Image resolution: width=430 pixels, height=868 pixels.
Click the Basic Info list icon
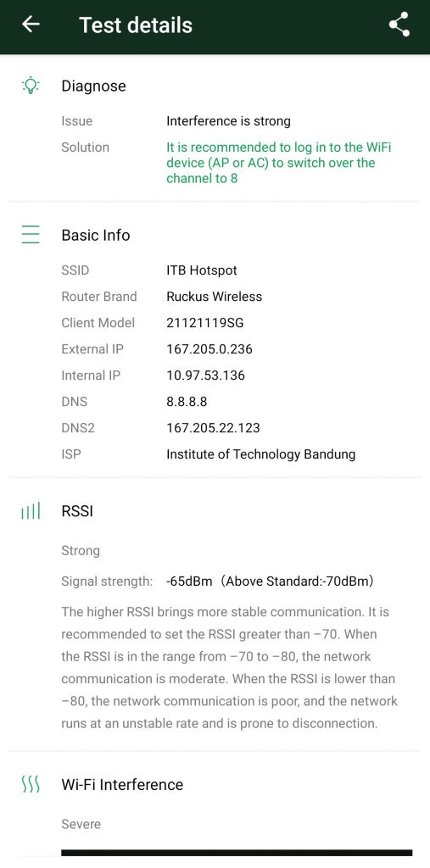click(x=31, y=235)
